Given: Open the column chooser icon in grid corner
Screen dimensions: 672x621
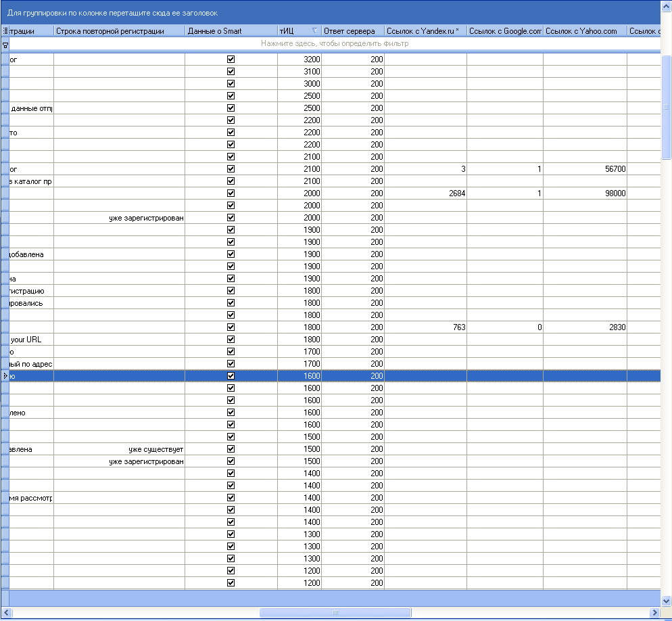Looking at the screenshot, I should [x=5, y=31].
